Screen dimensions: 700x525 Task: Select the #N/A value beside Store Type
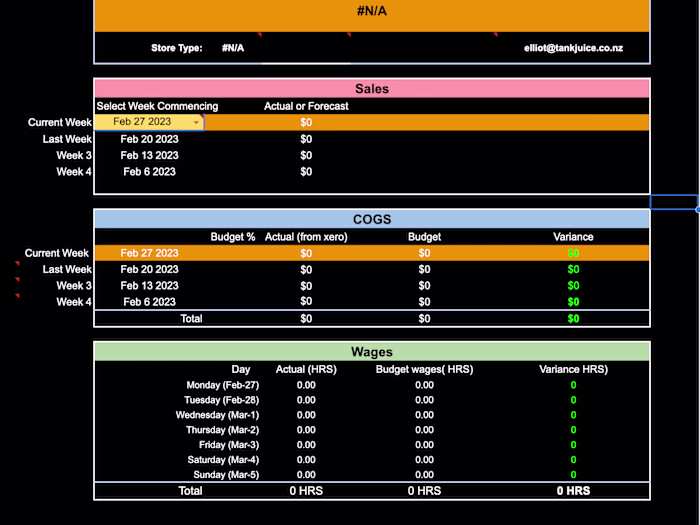(x=233, y=48)
